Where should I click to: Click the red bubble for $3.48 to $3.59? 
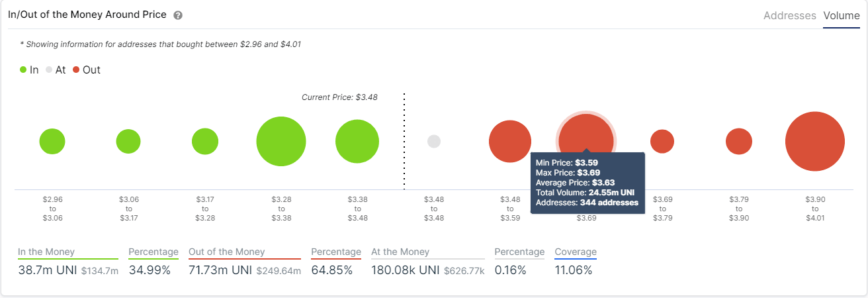[510, 141]
